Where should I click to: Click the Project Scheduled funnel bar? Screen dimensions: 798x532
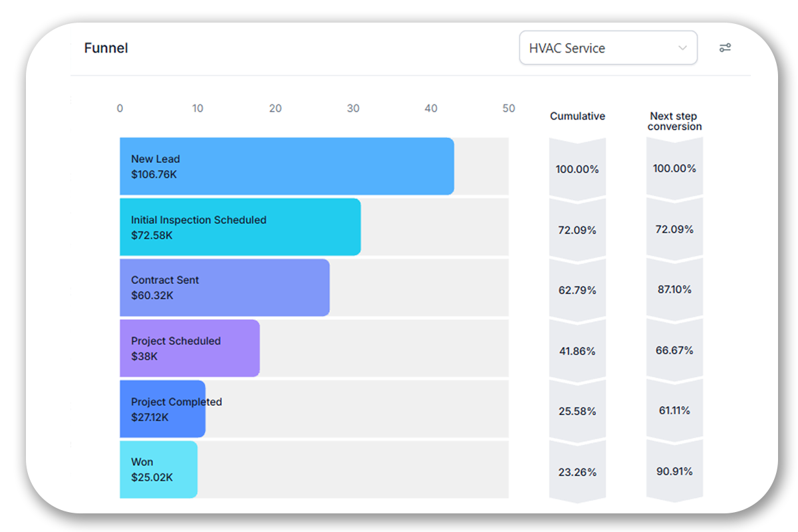[x=190, y=348]
